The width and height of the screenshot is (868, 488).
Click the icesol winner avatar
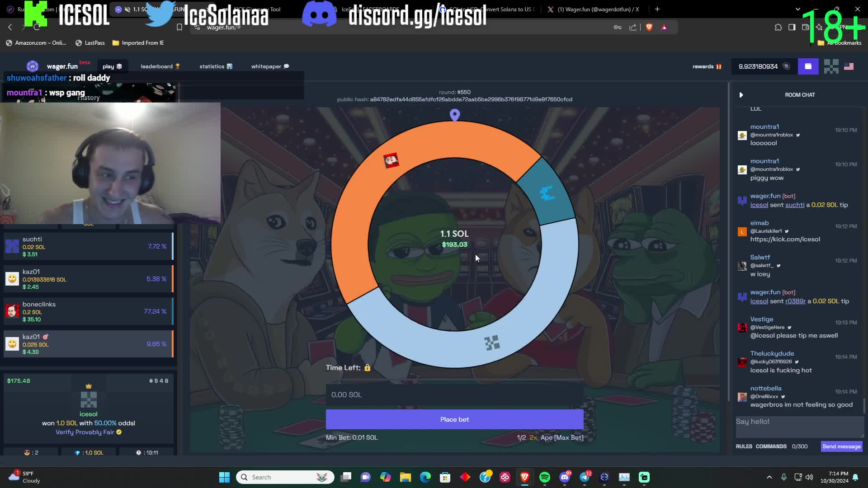(x=89, y=399)
